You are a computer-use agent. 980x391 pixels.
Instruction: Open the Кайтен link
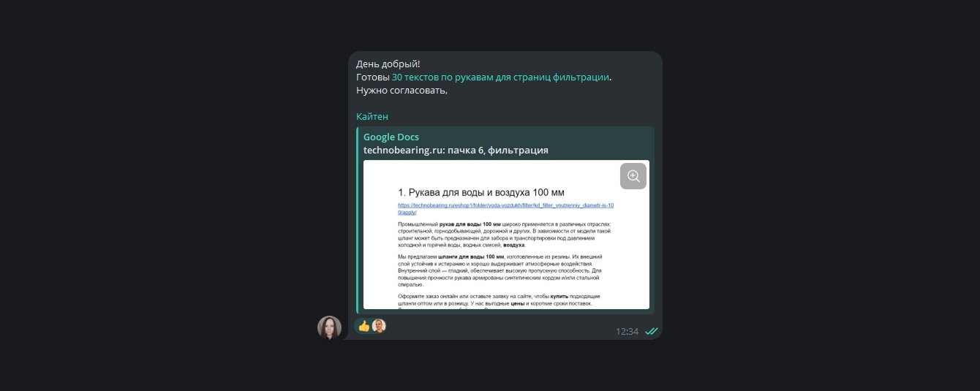pyautogui.click(x=372, y=117)
